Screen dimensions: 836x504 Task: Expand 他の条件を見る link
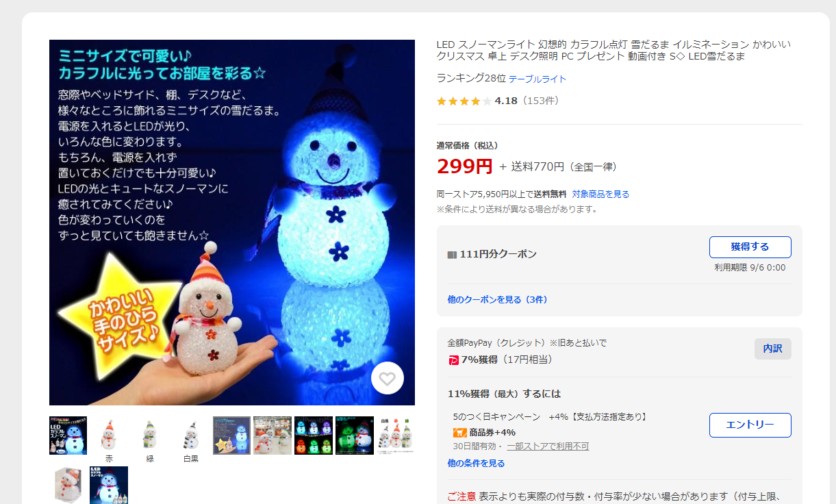476,464
